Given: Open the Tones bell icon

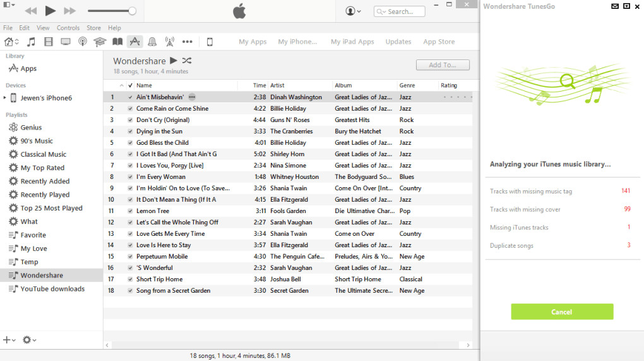Looking at the screenshot, I should click(152, 42).
